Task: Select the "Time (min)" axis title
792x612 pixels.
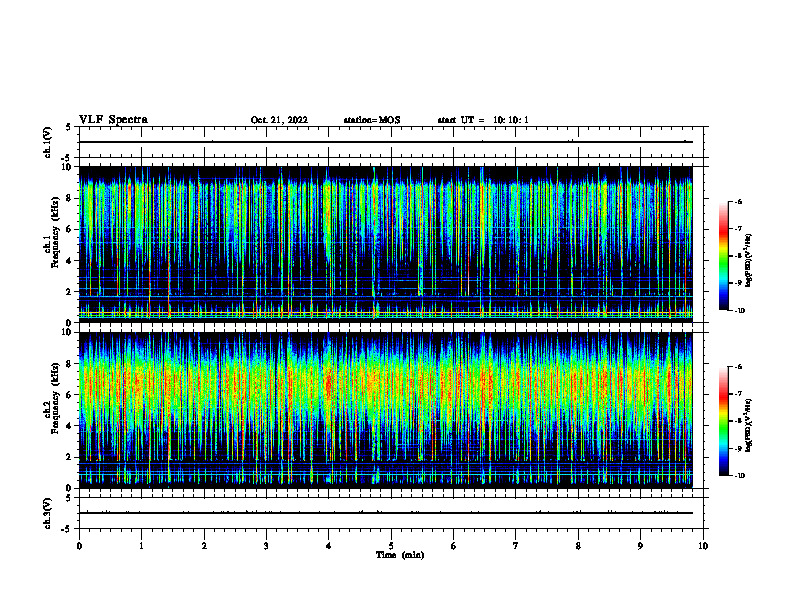Action: 400,555
